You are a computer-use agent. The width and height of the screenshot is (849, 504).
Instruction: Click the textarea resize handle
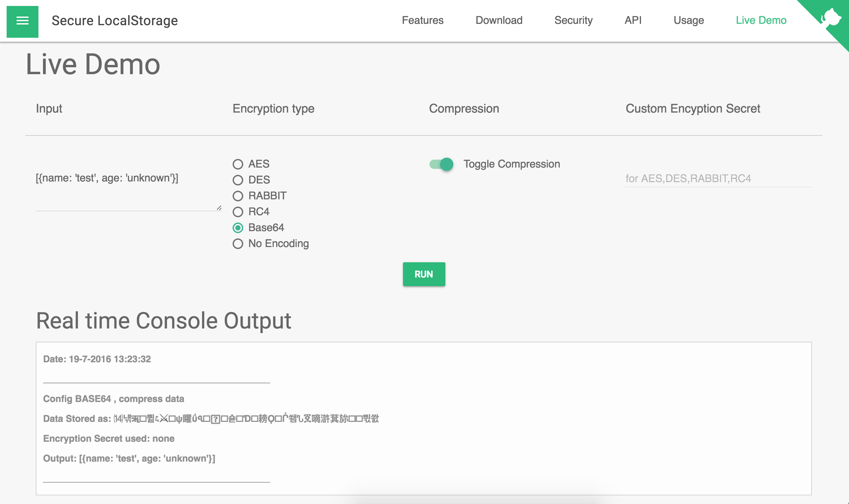(219, 208)
